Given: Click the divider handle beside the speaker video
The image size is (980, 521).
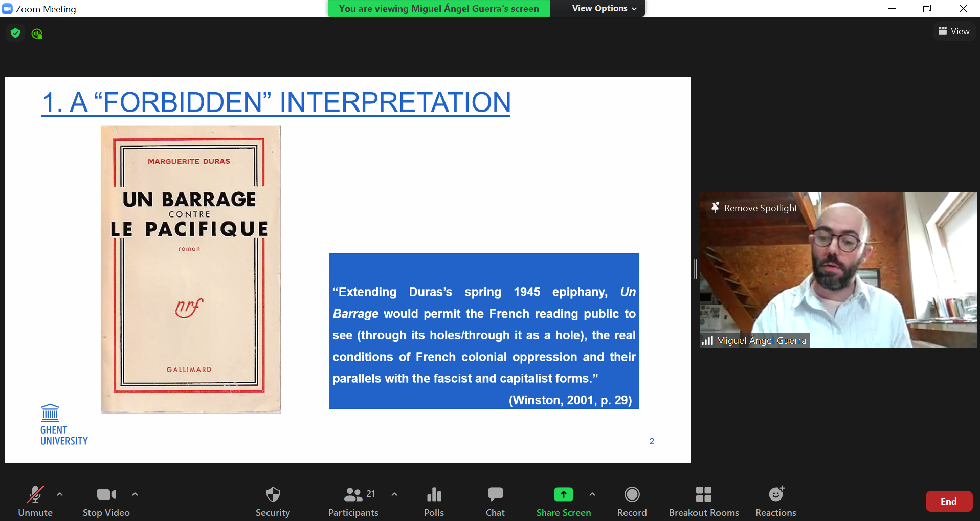Looking at the screenshot, I should coord(695,269).
